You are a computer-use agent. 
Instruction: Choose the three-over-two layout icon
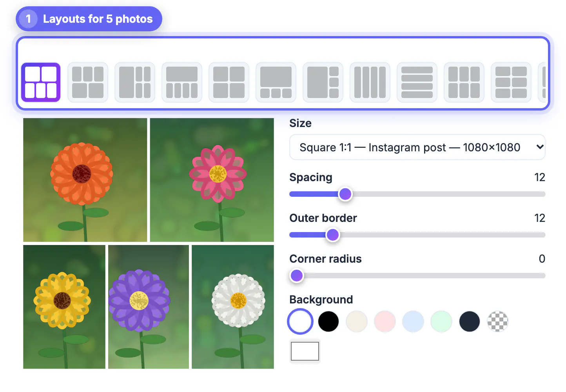pos(88,82)
